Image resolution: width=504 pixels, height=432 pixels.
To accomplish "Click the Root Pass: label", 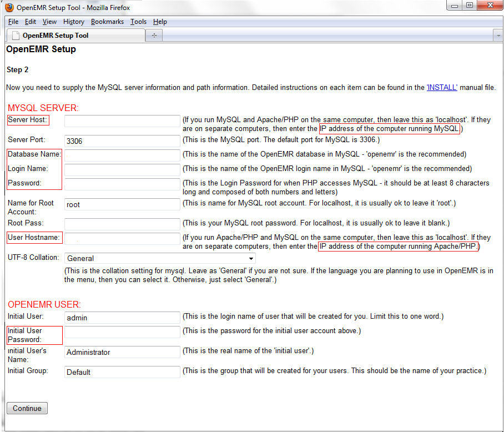I will [x=26, y=223].
